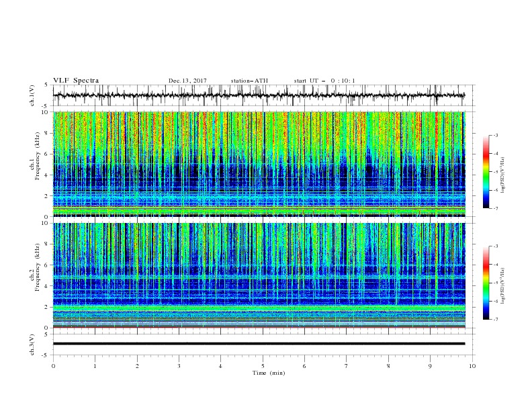Screen dimensions: 532x411
Task: Click the "ch.3(V)" axis label
Action: point(32,345)
